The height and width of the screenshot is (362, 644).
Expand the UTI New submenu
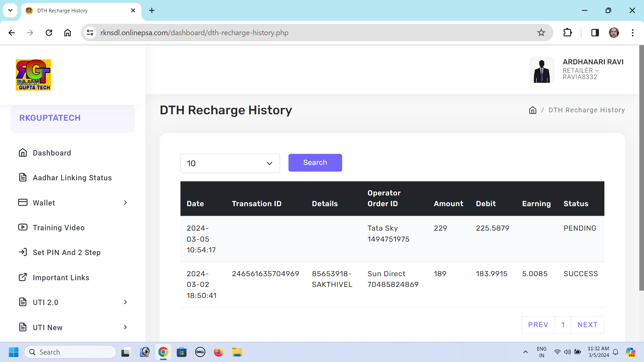(x=72, y=327)
